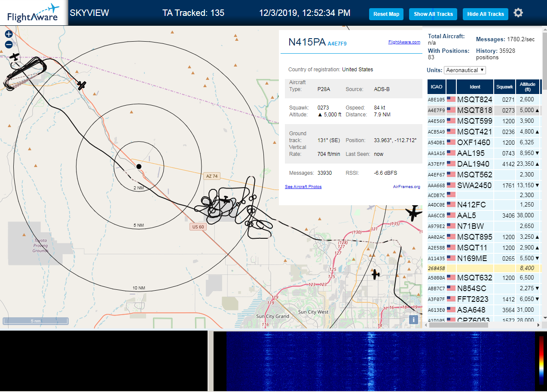Click the A4E7F9 ICAO hex link
The width and height of the screenshot is (547, 392).
click(x=337, y=44)
